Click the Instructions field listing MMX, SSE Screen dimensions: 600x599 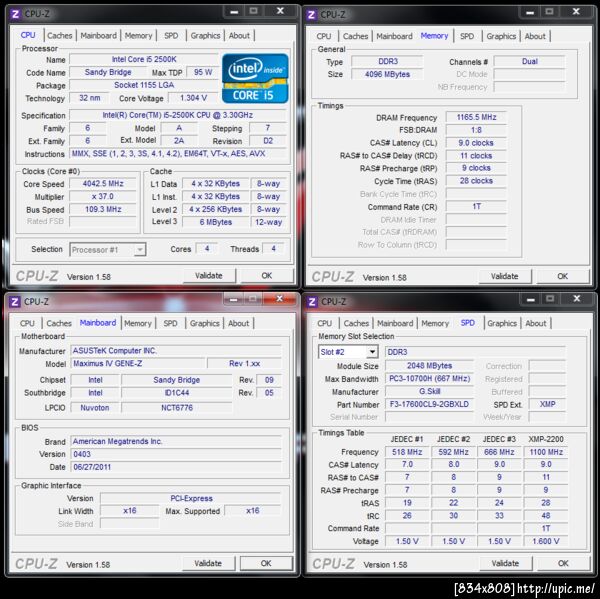coord(178,154)
